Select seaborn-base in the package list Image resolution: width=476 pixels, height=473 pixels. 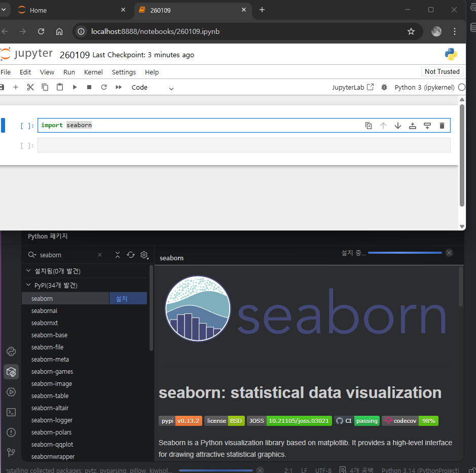[50, 335]
